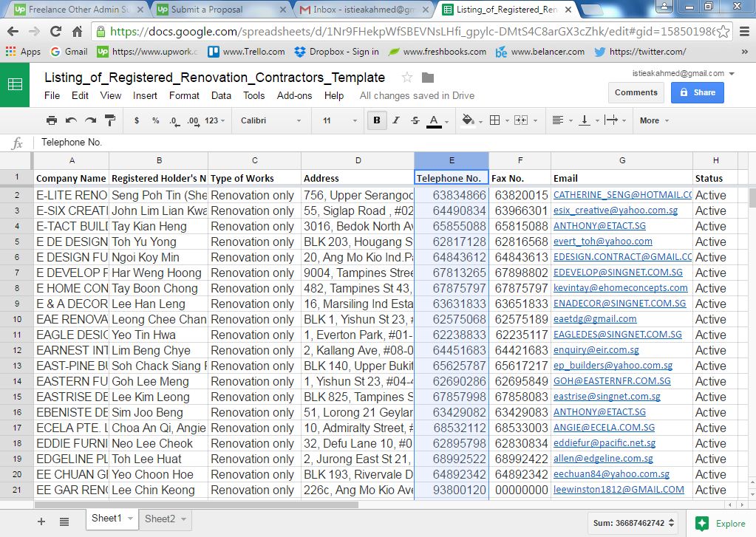Select column D header
756x537 pixels.
358,160
